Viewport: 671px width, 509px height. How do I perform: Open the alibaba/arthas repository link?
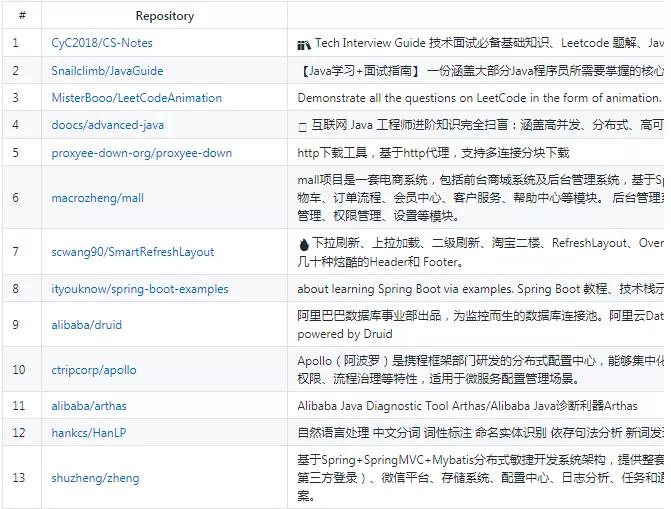coord(89,406)
